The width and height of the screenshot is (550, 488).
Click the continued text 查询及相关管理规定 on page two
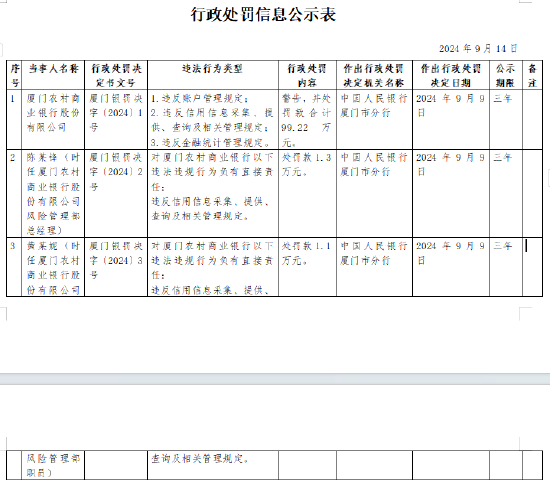(x=200, y=459)
